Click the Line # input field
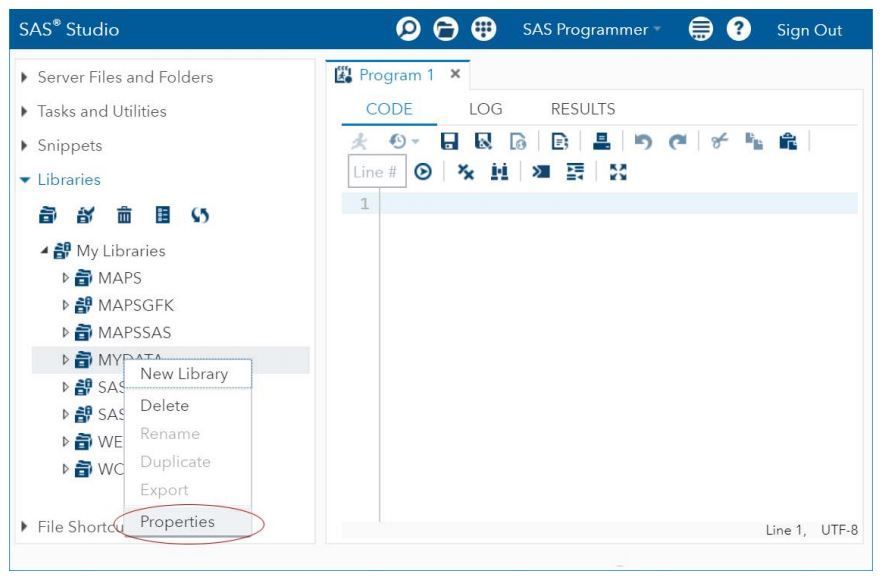893x588 pixels. [x=376, y=172]
